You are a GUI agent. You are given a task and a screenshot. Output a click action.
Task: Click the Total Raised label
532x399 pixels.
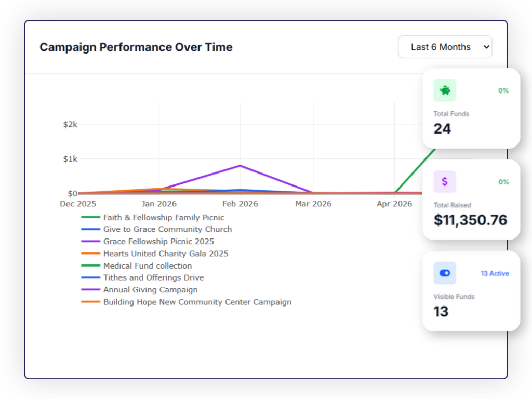pyautogui.click(x=453, y=205)
